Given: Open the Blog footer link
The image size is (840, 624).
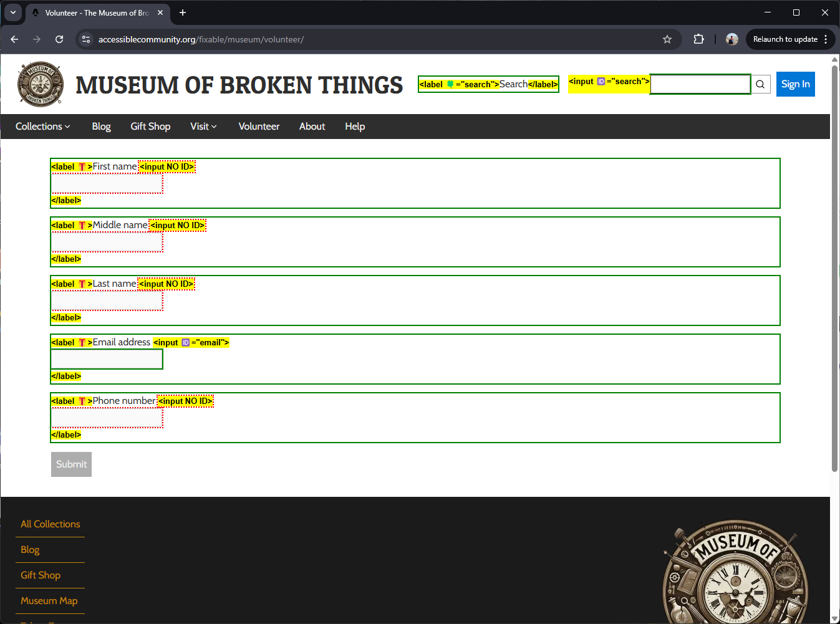Looking at the screenshot, I should click(x=30, y=550).
